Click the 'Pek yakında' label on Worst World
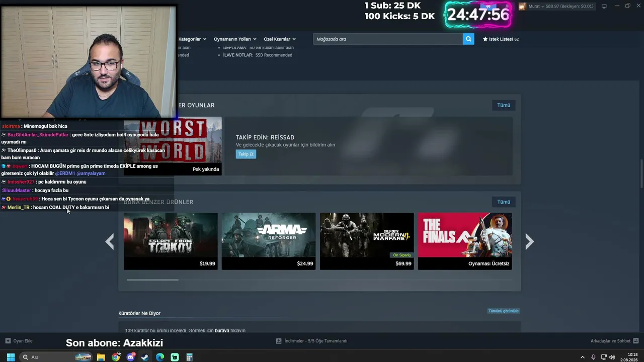The image size is (644, 362). [x=206, y=169]
